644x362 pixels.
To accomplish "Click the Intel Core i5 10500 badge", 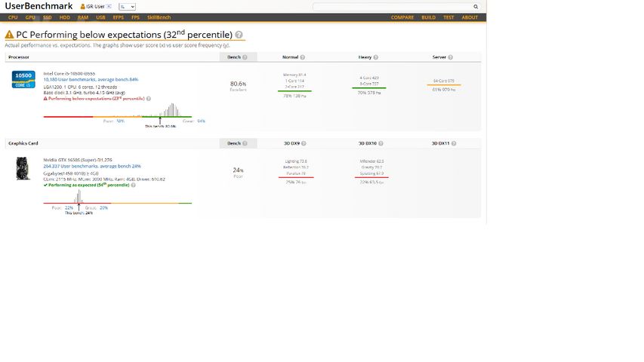I will pyautogui.click(x=23, y=79).
